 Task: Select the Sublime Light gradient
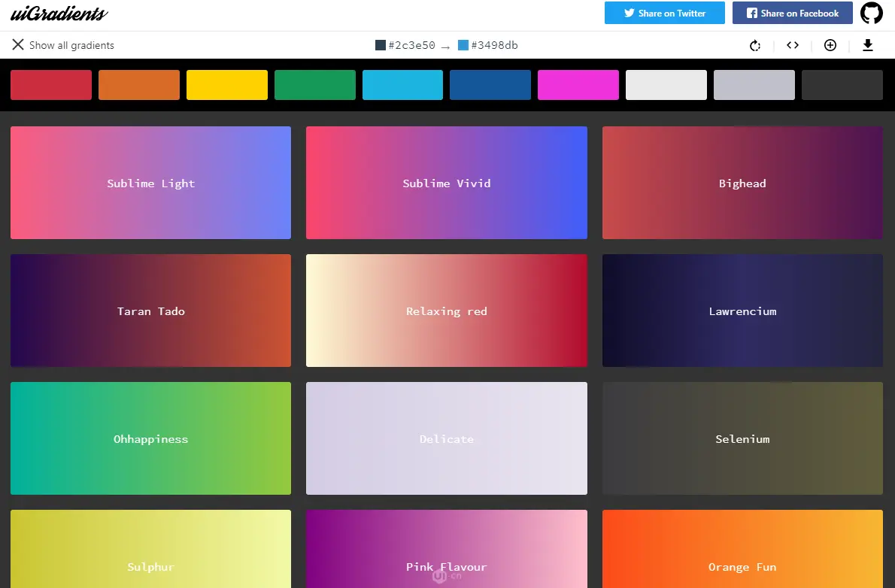coord(150,183)
